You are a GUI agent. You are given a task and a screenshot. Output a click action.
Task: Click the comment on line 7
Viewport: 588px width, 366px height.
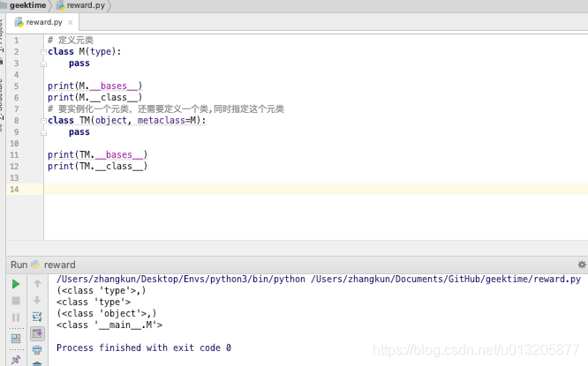coord(166,109)
